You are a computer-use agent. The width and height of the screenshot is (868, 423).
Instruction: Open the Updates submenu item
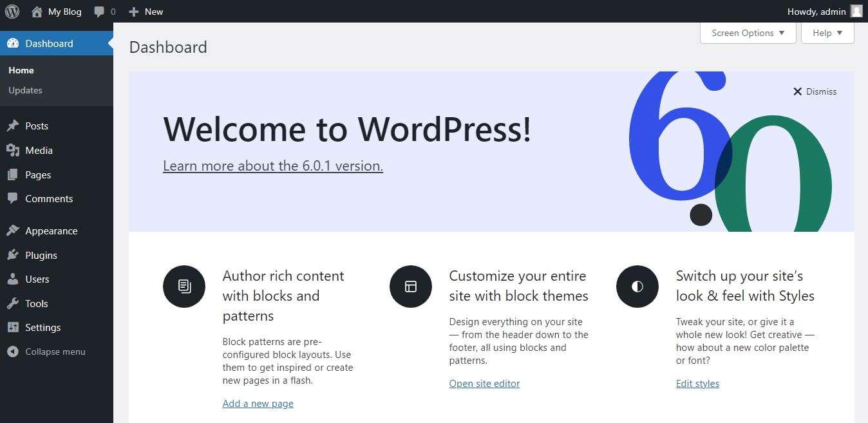coord(26,90)
